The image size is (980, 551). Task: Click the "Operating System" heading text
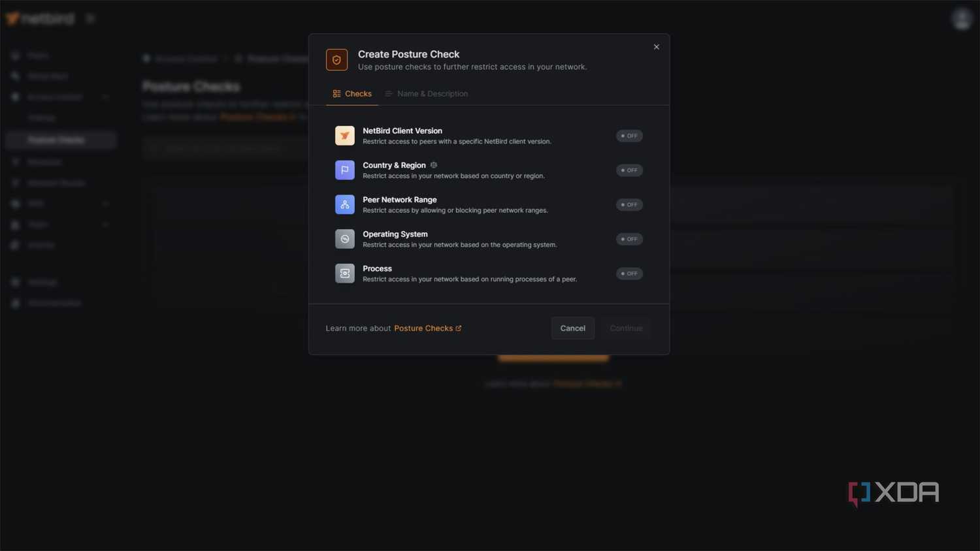[x=395, y=234]
